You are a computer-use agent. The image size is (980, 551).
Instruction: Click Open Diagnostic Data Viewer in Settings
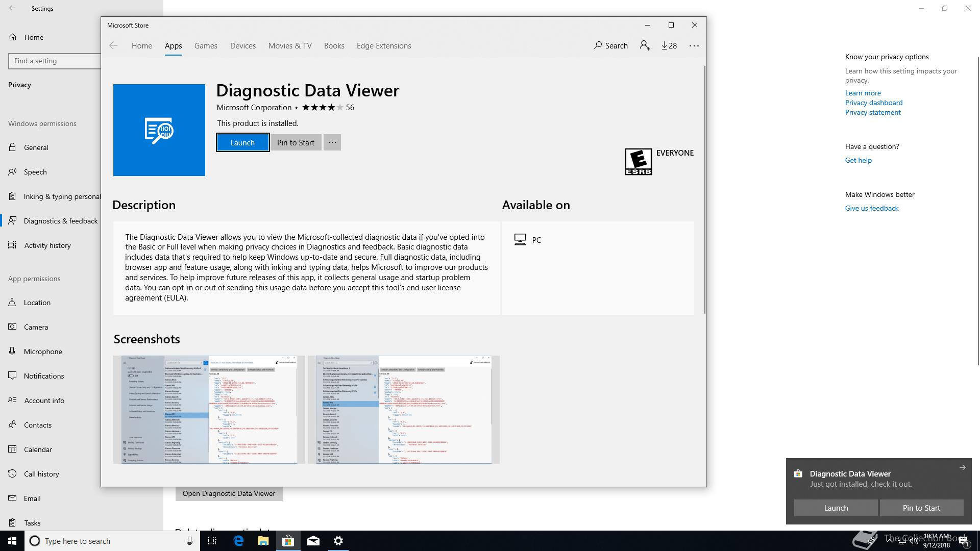229,493
